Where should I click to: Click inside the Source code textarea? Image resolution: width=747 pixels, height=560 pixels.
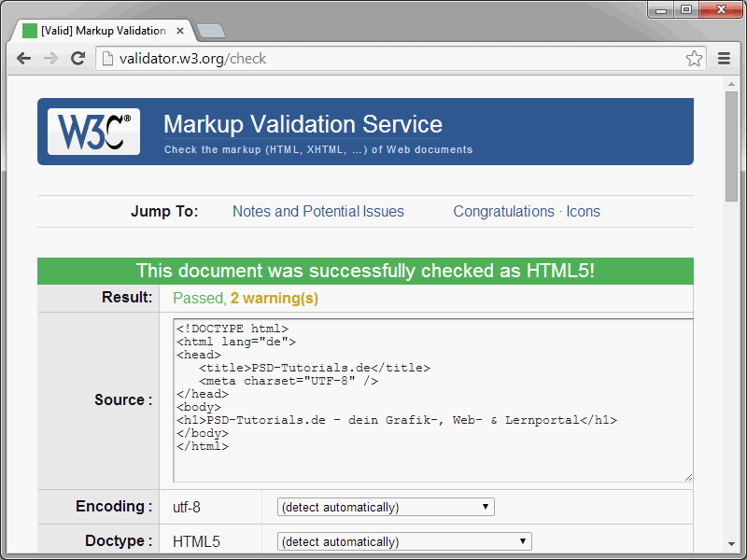click(432, 400)
